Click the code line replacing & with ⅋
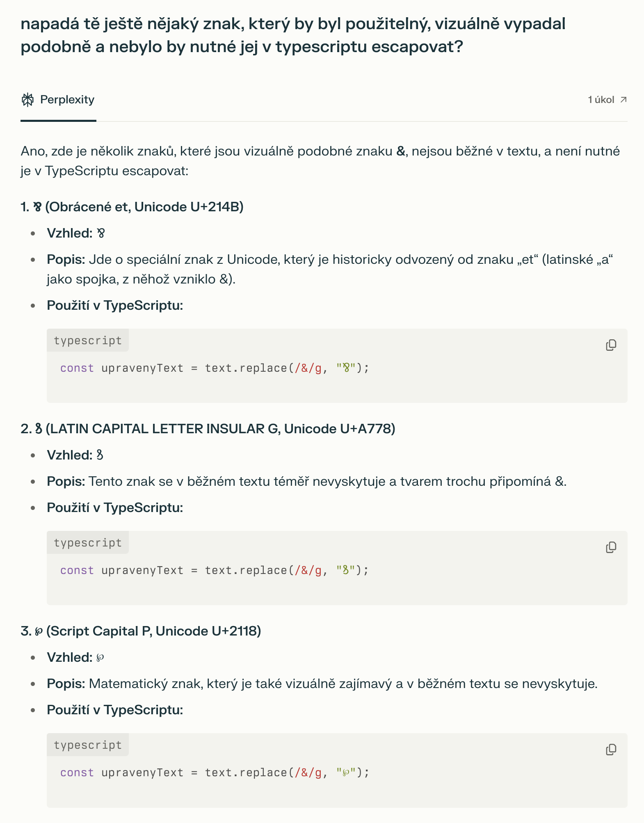The width and height of the screenshot is (644, 823). 215,368
